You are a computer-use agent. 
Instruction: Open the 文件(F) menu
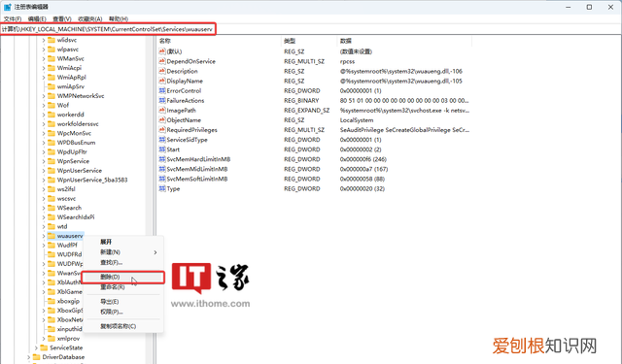pyautogui.click(x=13, y=19)
